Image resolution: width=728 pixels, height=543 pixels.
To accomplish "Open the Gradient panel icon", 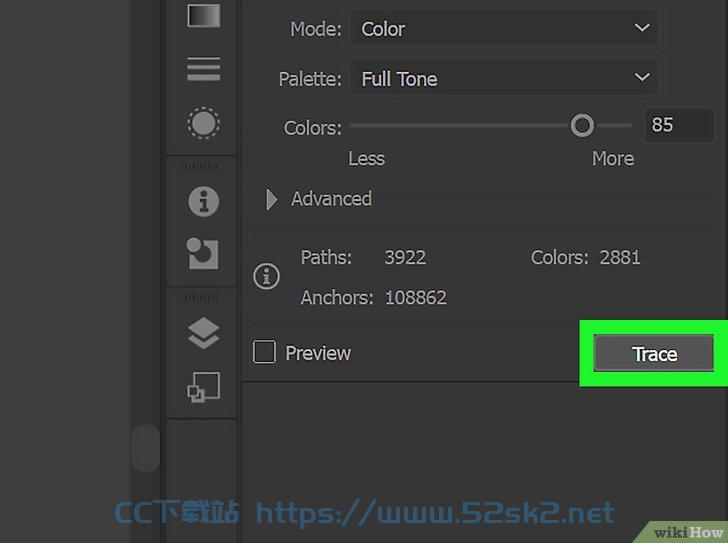I will [203, 15].
